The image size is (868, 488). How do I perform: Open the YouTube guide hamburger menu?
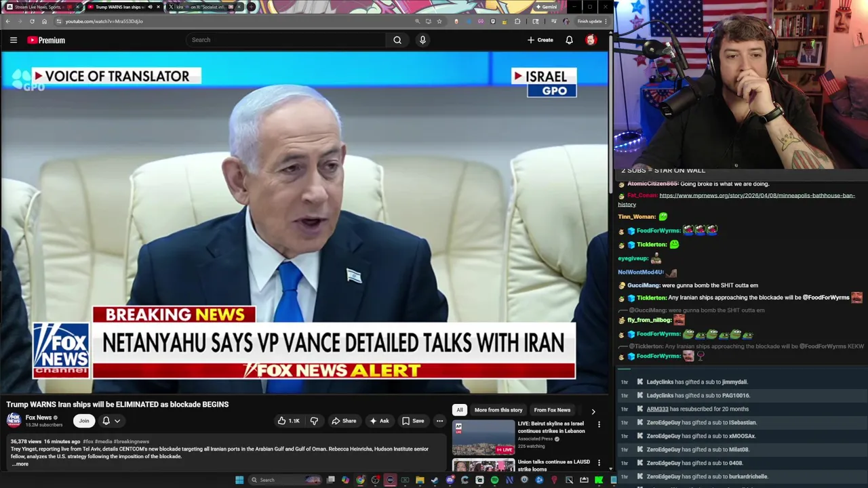point(14,40)
